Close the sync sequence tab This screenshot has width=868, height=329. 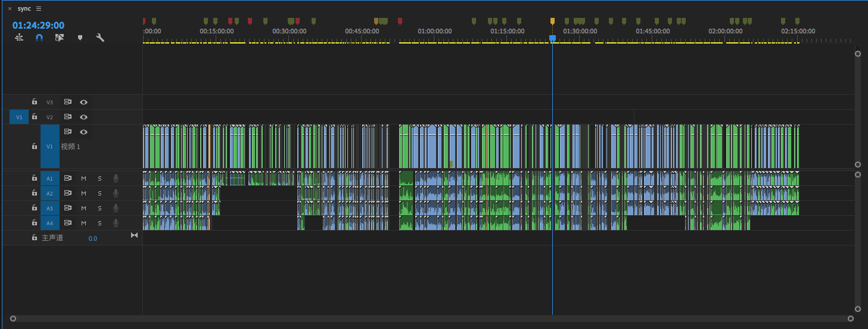pos(10,9)
